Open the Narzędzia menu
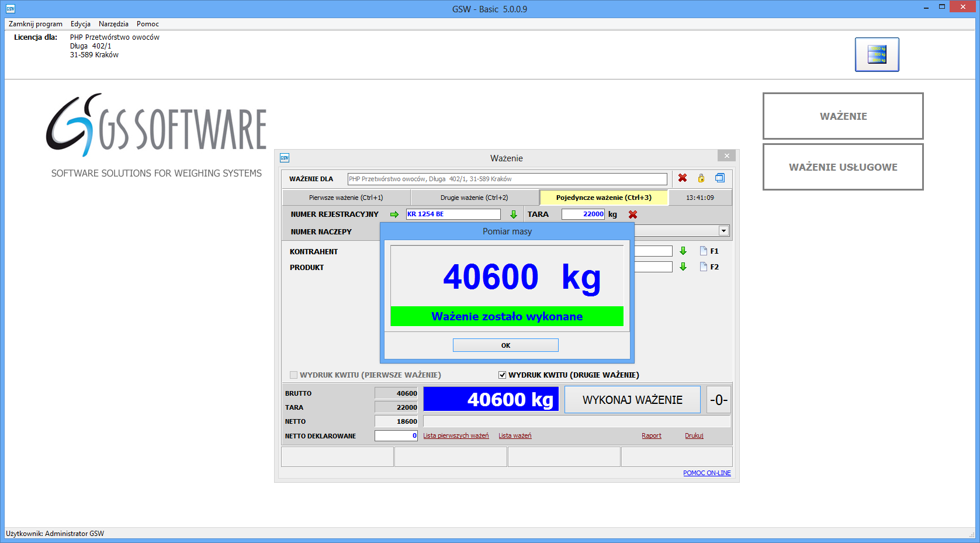 [113, 24]
